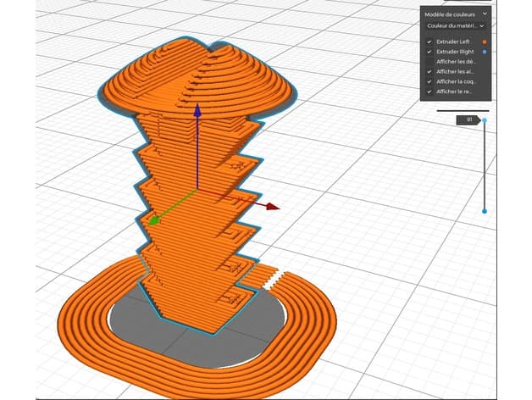Click the axis origin on the model
532x400 pixels.
[x=197, y=190]
